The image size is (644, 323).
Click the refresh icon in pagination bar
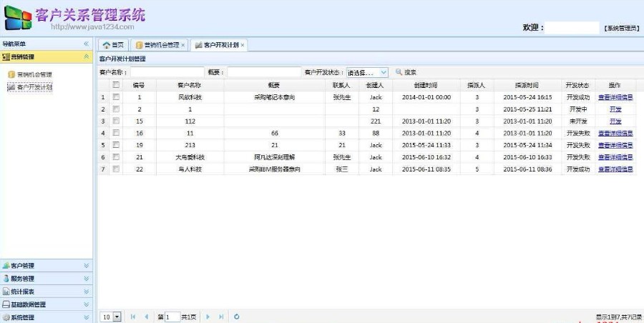coord(237,316)
